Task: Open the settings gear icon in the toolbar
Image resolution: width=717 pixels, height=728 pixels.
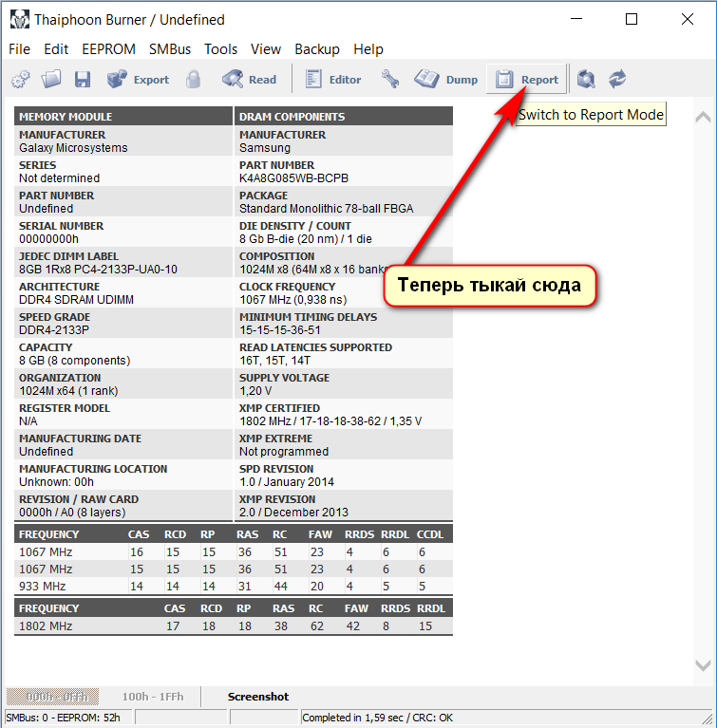Action: [x=21, y=80]
